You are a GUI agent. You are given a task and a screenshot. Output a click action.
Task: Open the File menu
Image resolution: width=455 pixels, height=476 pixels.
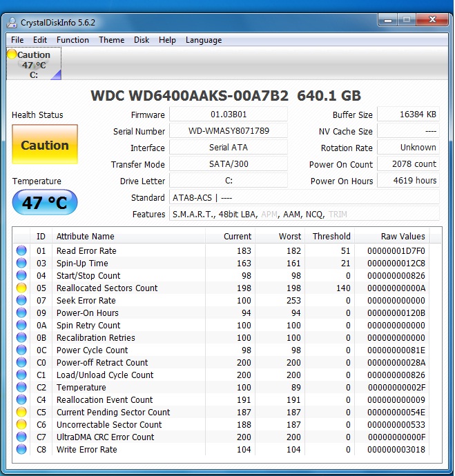click(17, 40)
